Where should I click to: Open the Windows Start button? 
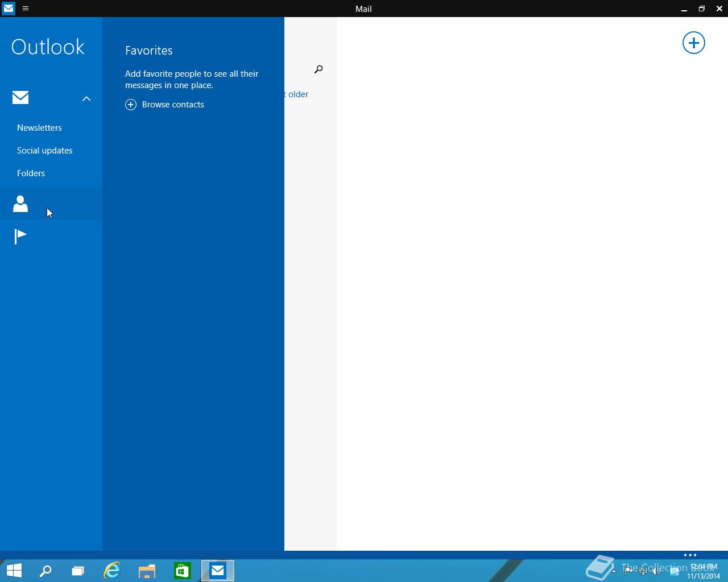pos(14,571)
